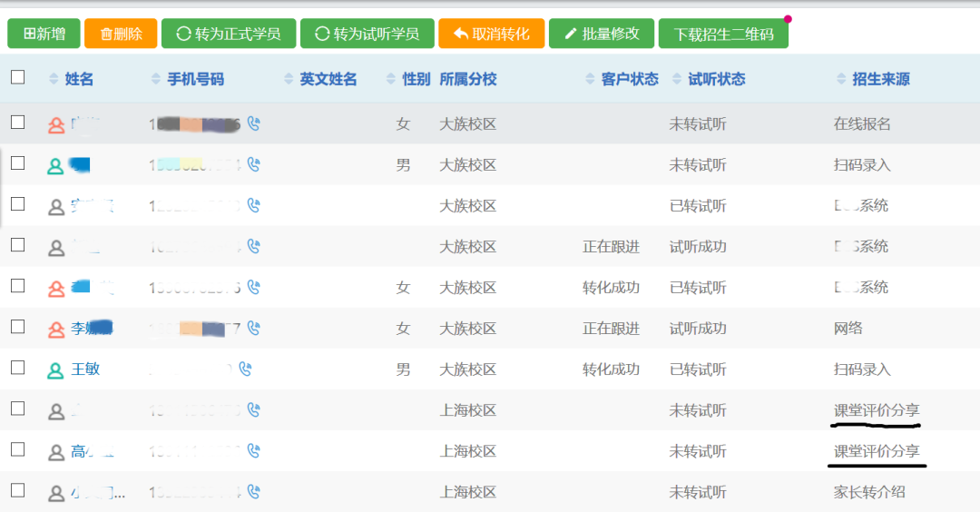Toggle the select-all checkbox in the table header

click(18, 78)
